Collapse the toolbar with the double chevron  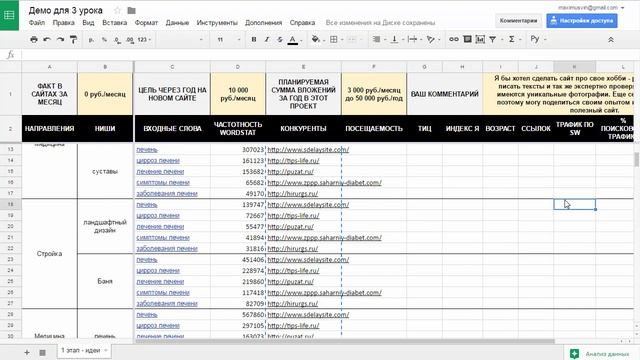point(611,40)
